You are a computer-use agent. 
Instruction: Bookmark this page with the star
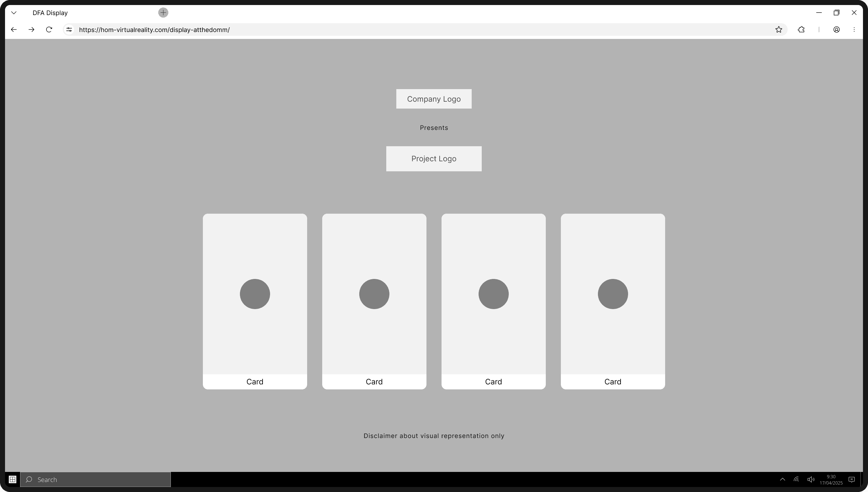coord(779,30)
